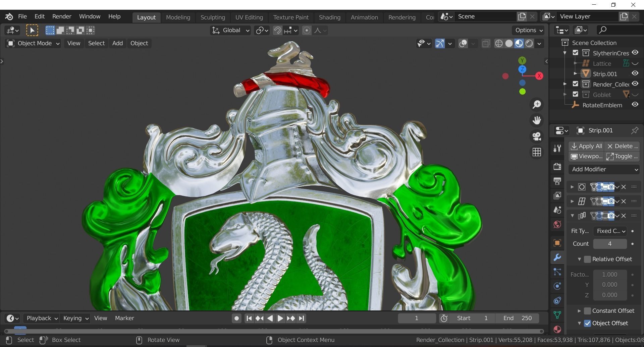Switch to the Shading workspace tab
This screenshot has width=644, height=347.
click(x=329, y=17)
